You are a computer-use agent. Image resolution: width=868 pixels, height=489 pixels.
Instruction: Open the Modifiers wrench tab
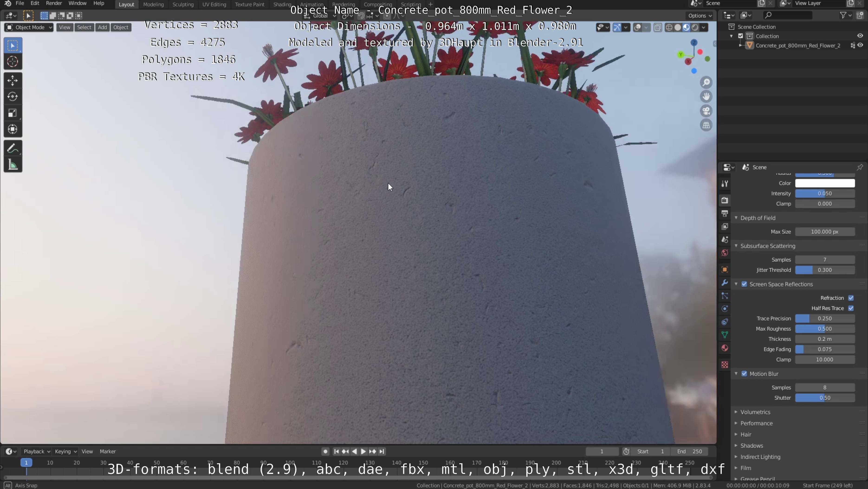pos(725,283)
